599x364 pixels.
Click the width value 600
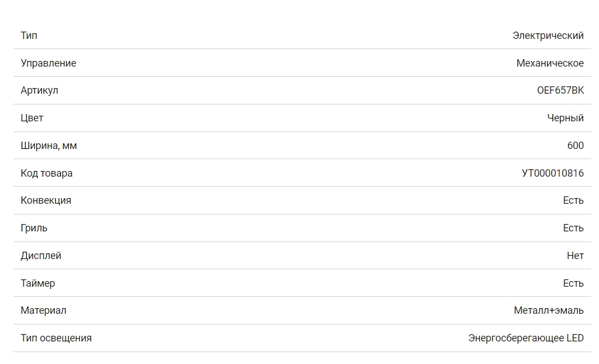pyautogui.click(x=575, y=146)
